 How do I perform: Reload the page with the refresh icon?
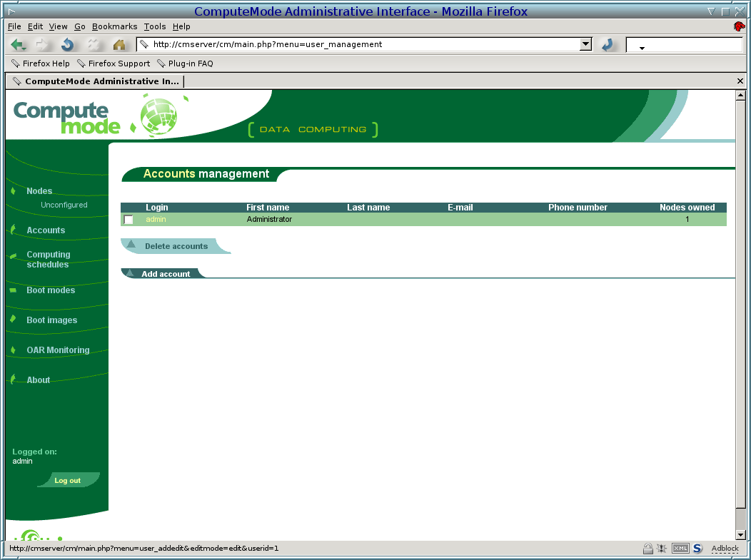click(x=68, y=45)
